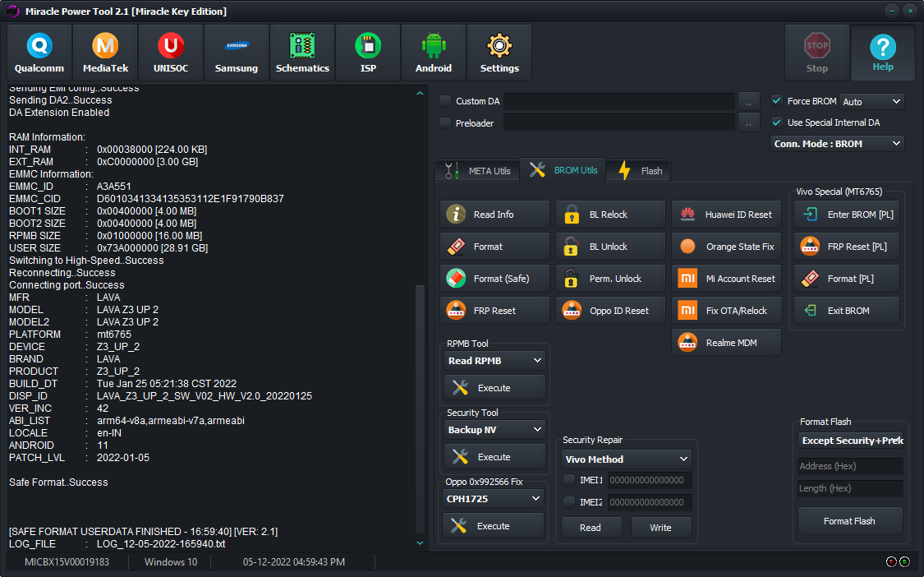Screen dimensions: 924x577
Task: Click Exit BROM button
Action: (x=847, y=311)
